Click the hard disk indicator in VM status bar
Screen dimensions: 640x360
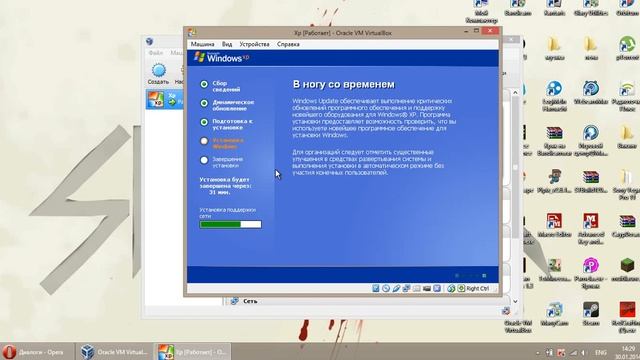[x=376, y=289]
